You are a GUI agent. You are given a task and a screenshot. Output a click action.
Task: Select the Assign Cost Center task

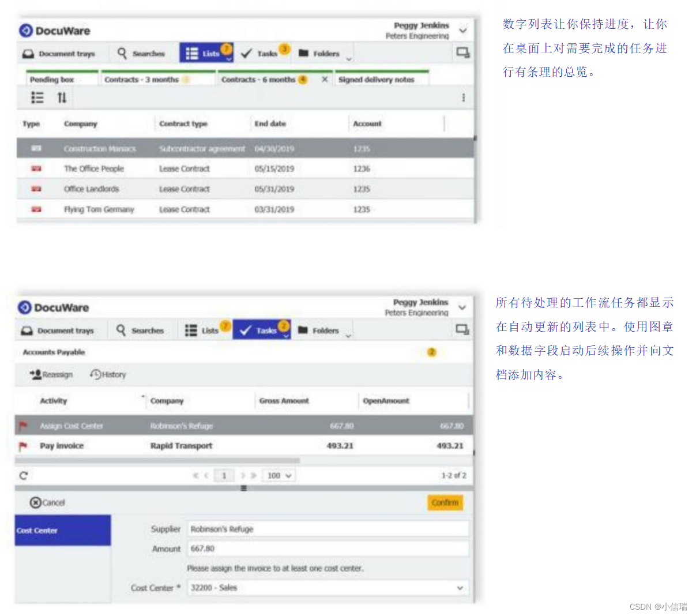click(244, 426)
